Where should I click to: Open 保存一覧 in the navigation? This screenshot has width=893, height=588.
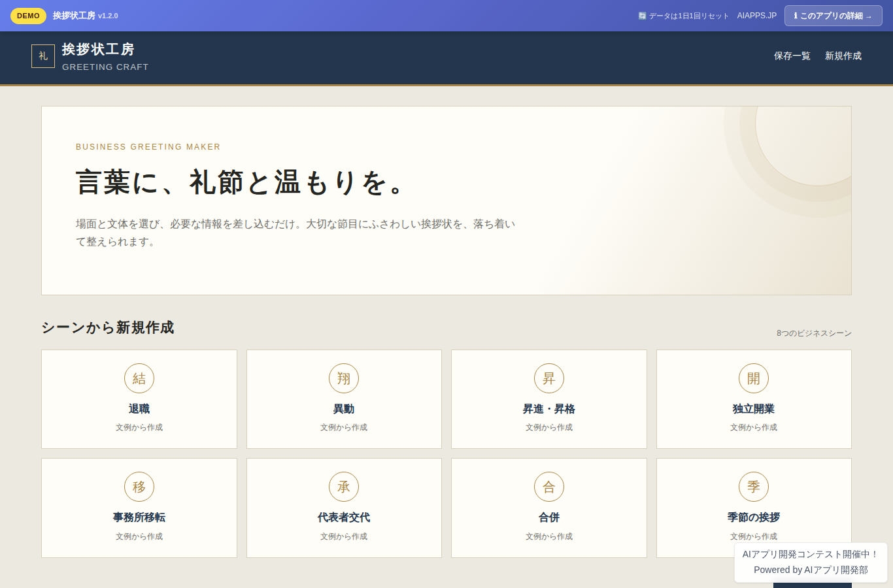[x=792, y=56]
